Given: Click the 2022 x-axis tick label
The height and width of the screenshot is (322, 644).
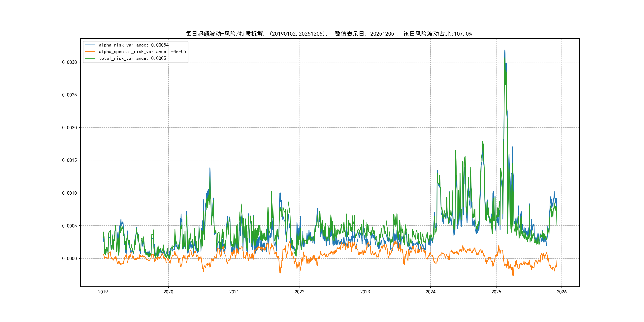Looking at the screenshot, I should tap(300, 292).
